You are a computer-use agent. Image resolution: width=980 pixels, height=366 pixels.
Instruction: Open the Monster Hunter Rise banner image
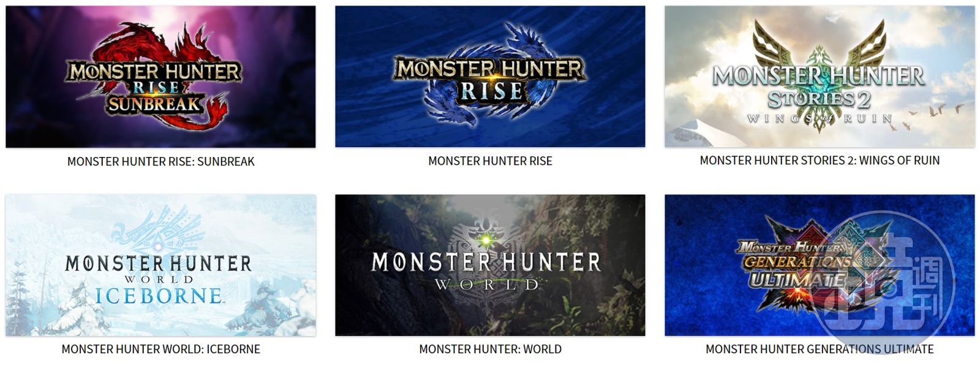(490, 77)
